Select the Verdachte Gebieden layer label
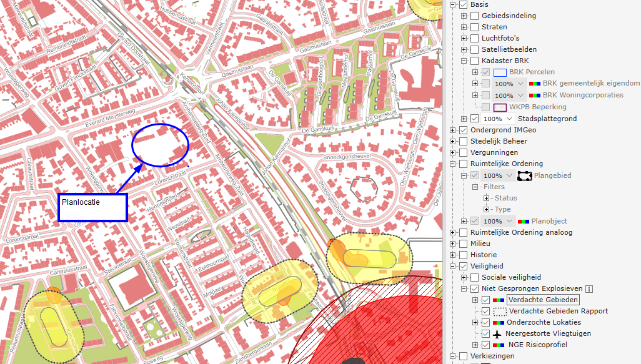Viewport: 641px width, 364px height. point(543,300)
